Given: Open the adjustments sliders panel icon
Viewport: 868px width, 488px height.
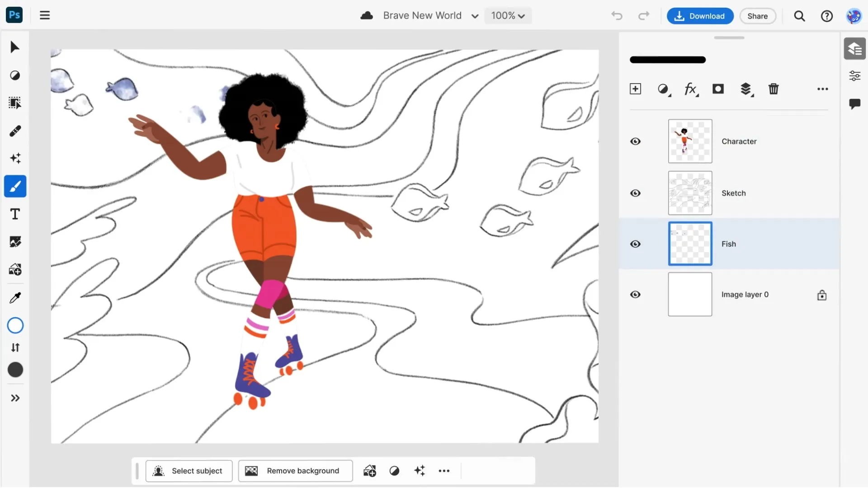Looking at the screenshot, I should (x=854, y=75).
